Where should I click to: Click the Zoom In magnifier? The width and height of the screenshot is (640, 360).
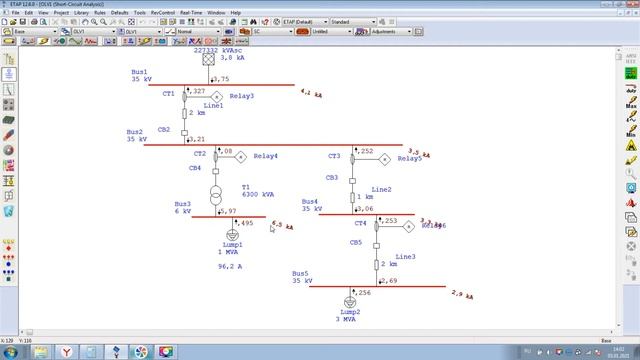94,22
